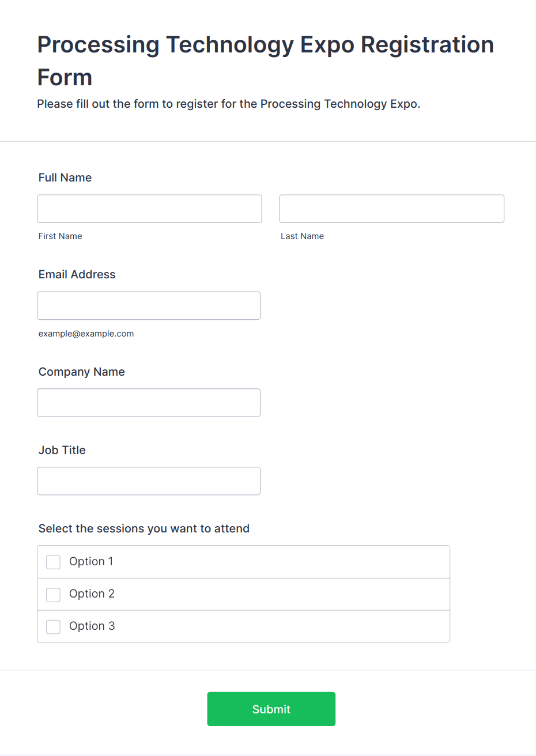Click the "Job Title" field label
Image resolution: width=536 pixels, height=756 pixels.
pos(62,450)
